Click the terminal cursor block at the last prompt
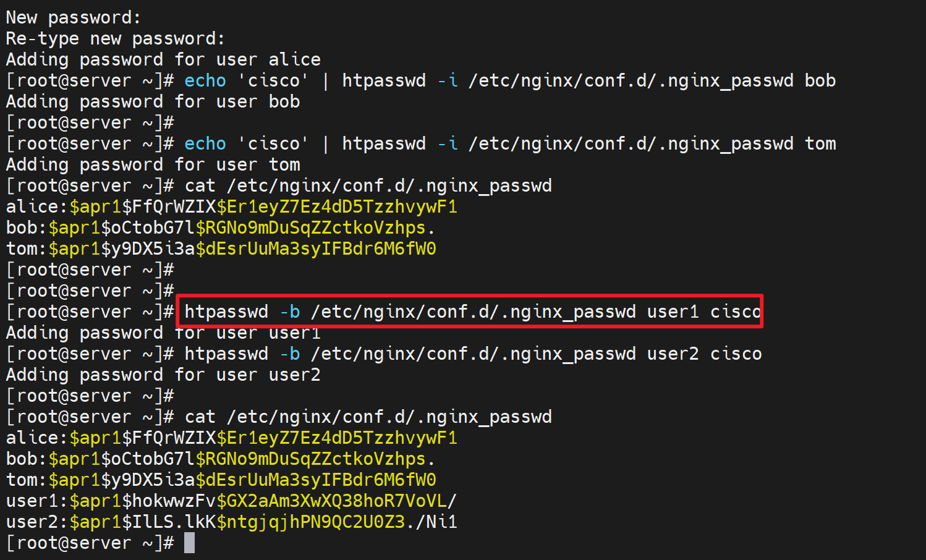The height and width of the screenshot is (560, 926). [189, 543]
